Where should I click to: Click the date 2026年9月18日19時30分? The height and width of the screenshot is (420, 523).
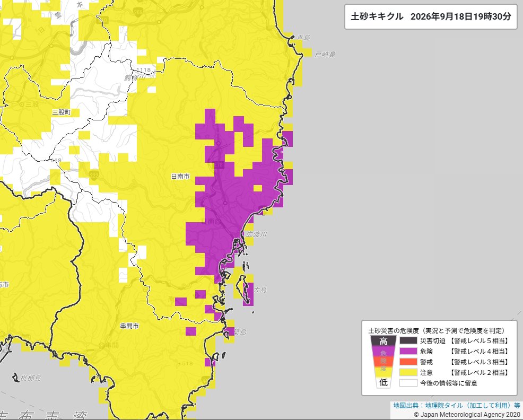click(x=460, y=16)
